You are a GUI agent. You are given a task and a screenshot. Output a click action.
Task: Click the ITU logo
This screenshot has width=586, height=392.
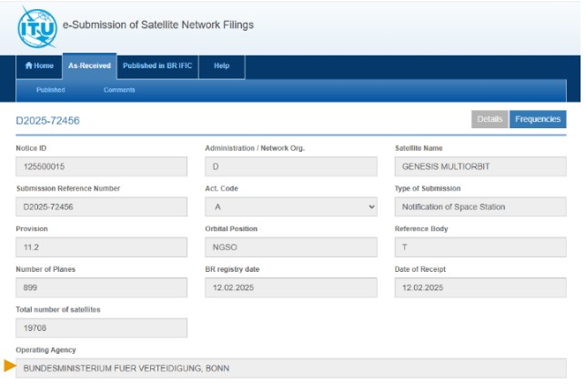[x=36, y=27]
